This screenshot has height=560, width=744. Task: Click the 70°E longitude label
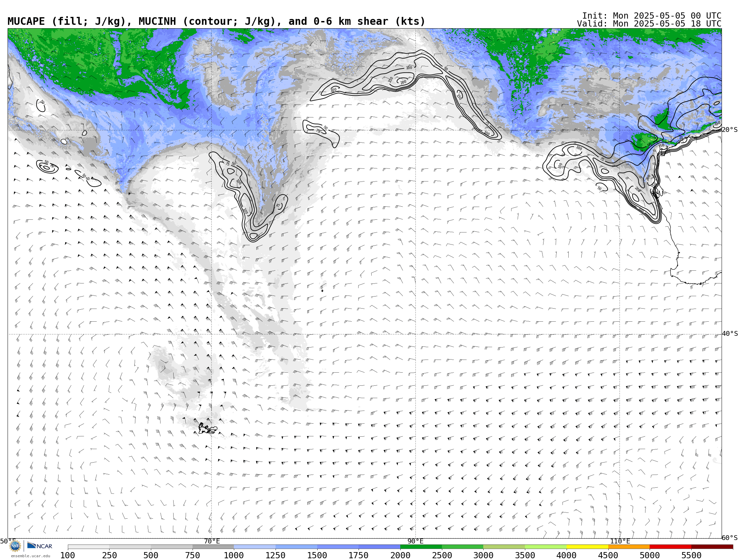point(212,541)
